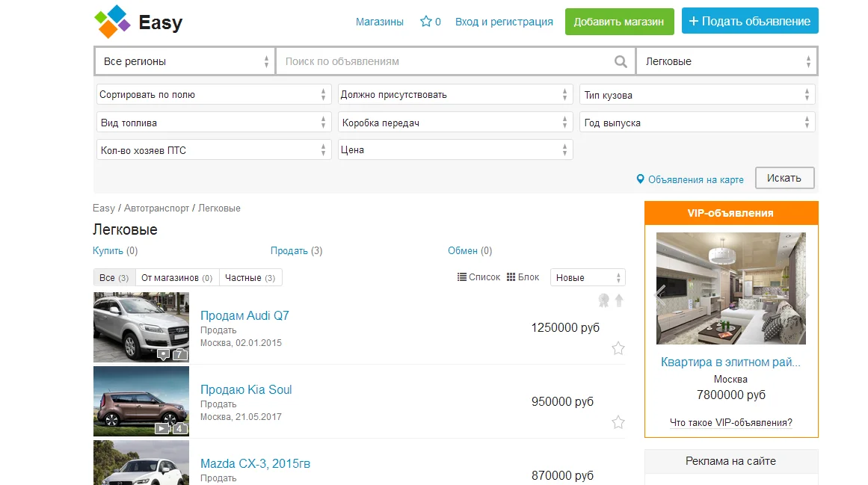Expand Вид топлива dropdown
Screen dimensions: 868x485
pyautogui.click(x=214, y=123)
